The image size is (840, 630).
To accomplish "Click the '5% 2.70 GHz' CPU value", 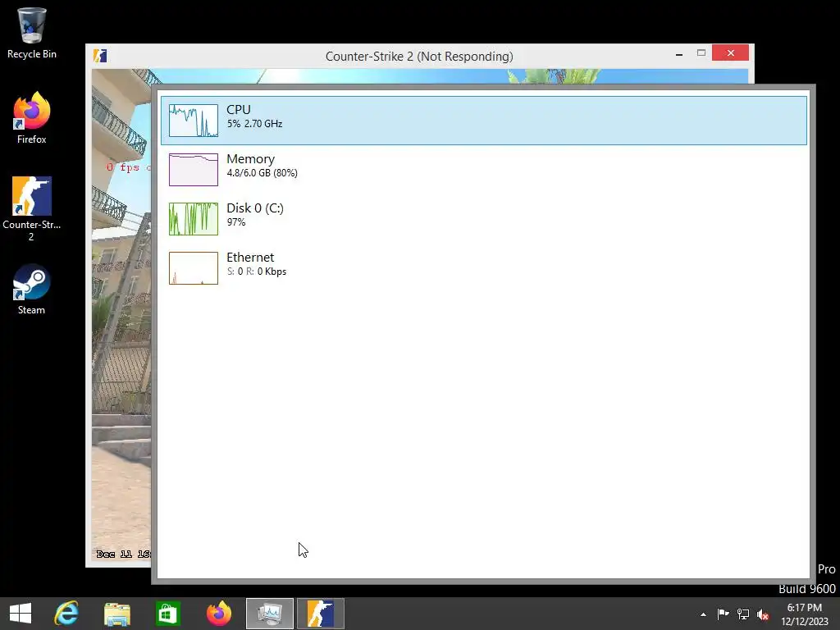I will coord(254,124).
